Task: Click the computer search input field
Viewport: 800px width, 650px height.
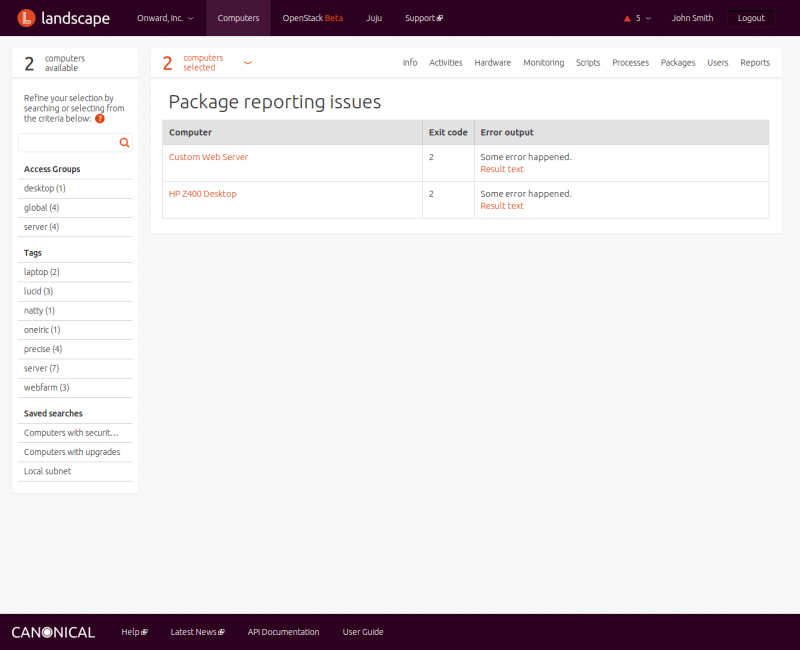Action: click(x=68, y=143)
